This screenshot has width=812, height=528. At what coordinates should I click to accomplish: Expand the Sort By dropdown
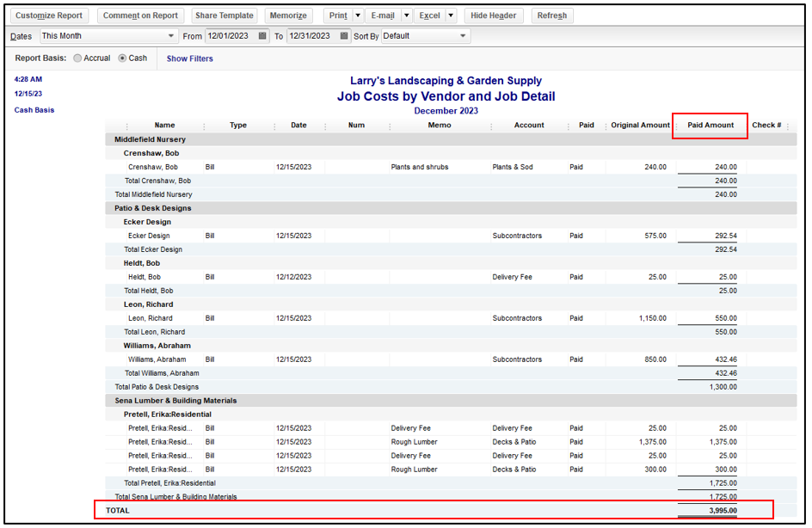coord(463,36)
